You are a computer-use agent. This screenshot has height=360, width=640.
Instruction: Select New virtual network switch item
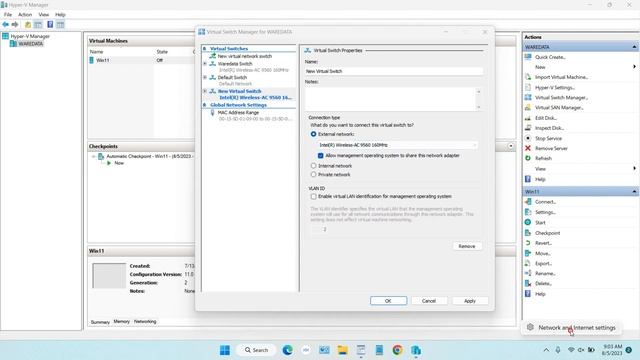coord(244,56)
